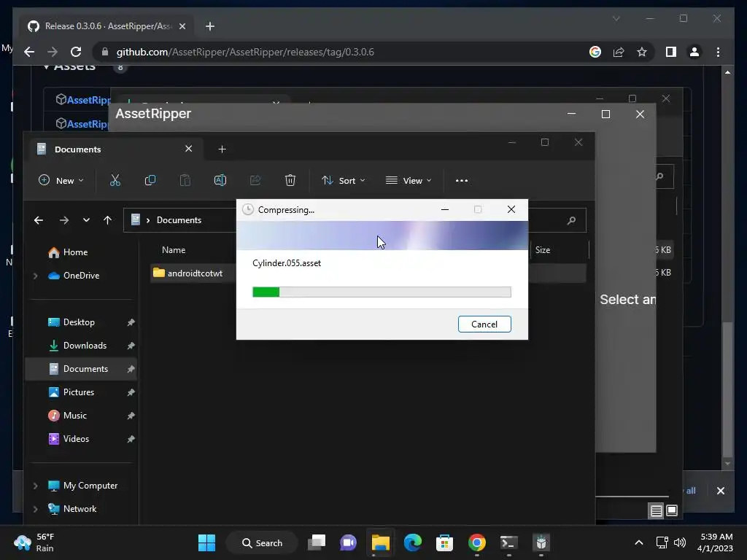This screenshot has width=747, height=560.
Task: Click Documents in the address breadcrumb
Action: [x=179, y=220]
